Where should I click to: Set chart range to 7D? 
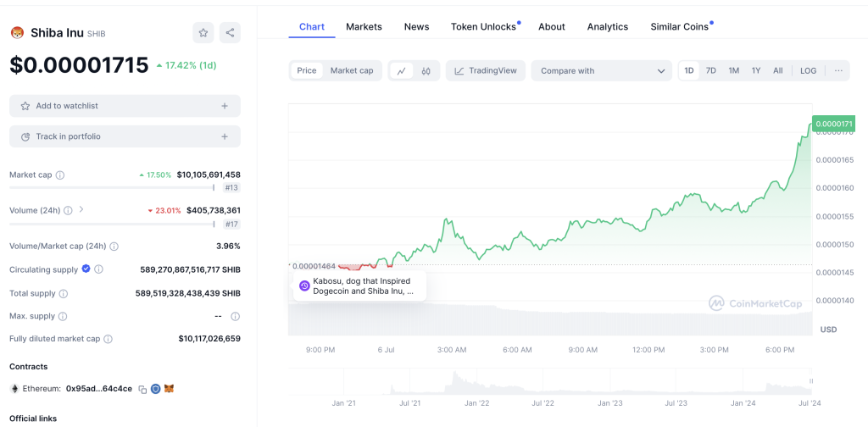coord(711,71)
